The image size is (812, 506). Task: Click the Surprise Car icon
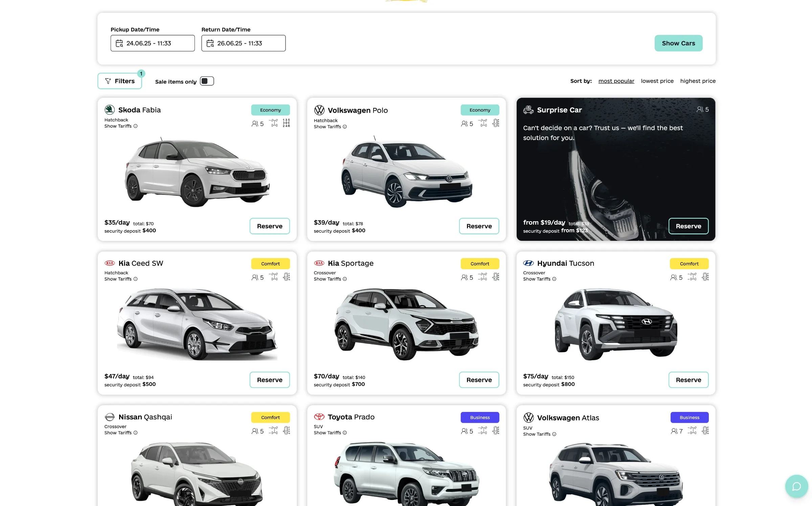click(x=528, y=110)
